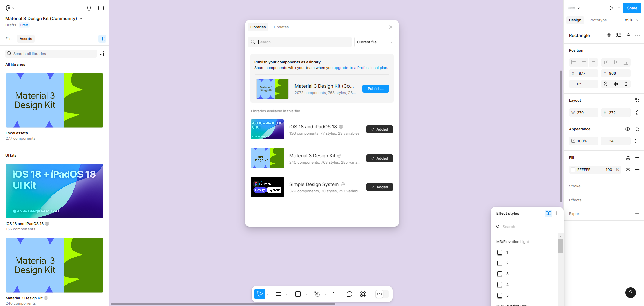644x306 pixels.
Task: Open Pen tool options chevron
Action: pyautogui.click(x=325, y=294)
